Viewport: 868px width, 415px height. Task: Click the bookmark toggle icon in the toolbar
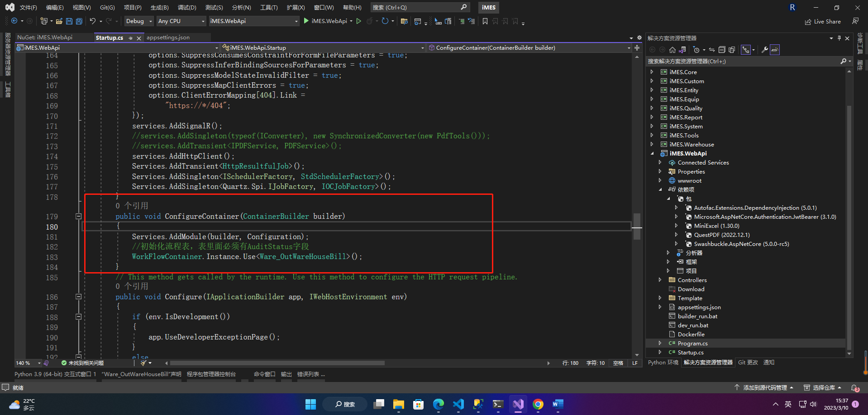click(485, 21)
